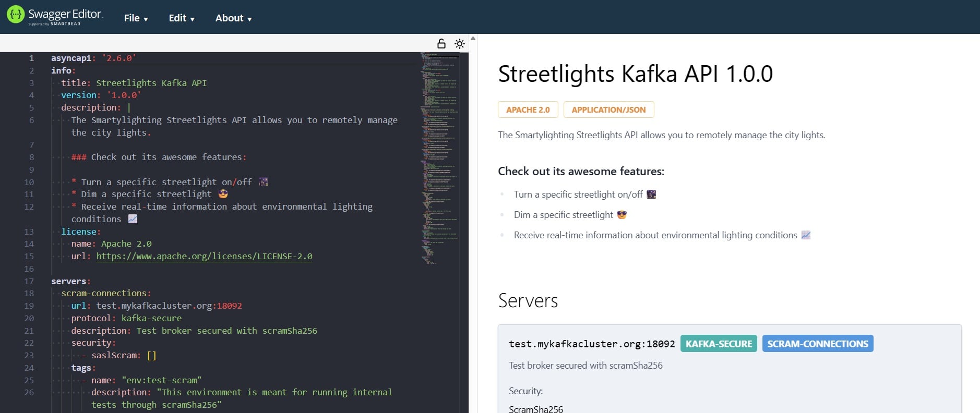This screenshot has width=980, height=413.
Task: Open the Edit dropdown menu
Action: tap(181, 18)
